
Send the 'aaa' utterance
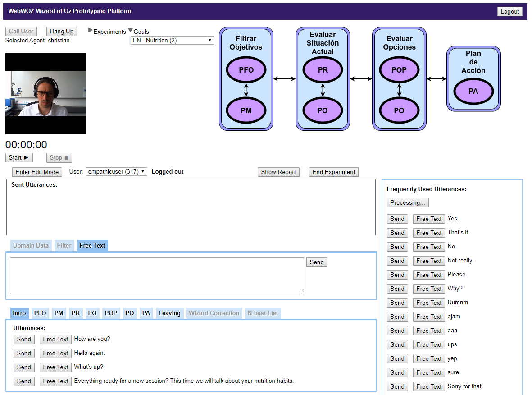(x=397, y=331)
